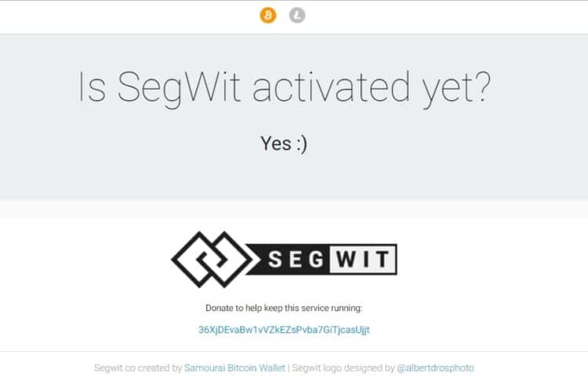The image size is (588, 388).
Task: Click the smiley ":)" after Yes
Action: [302, 143]
